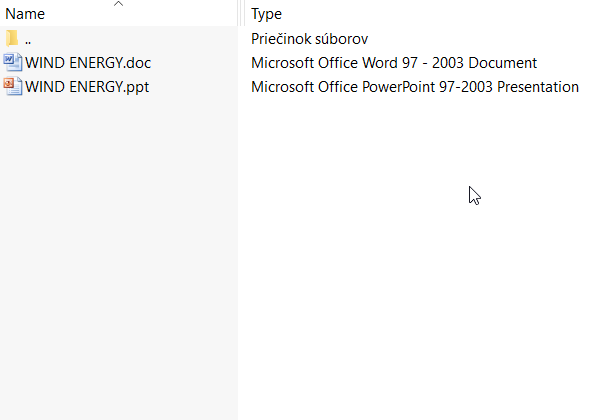Select the Word document icon
The height and width of the screenshot is (420, 595).
click(x=13, y=62)
